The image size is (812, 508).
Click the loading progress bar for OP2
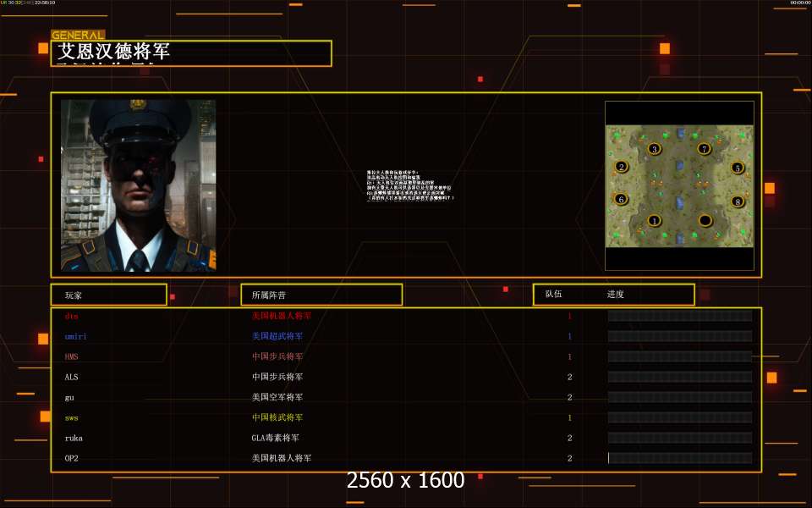click(680, 458)
